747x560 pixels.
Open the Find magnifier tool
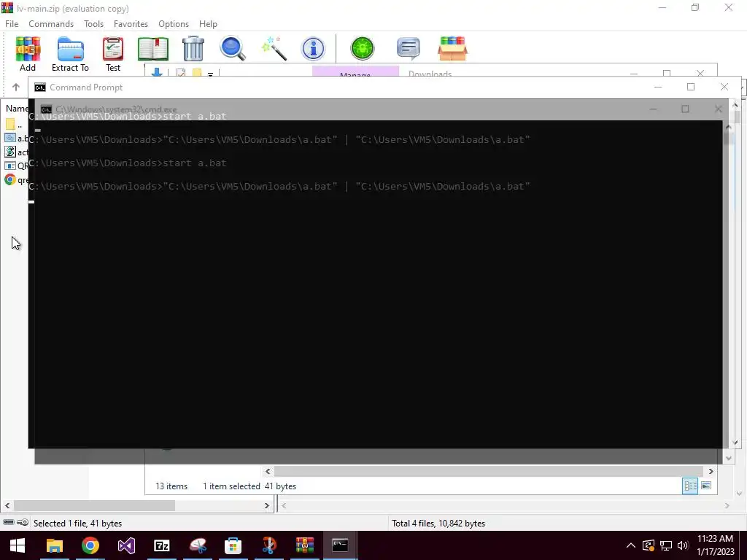233,49
